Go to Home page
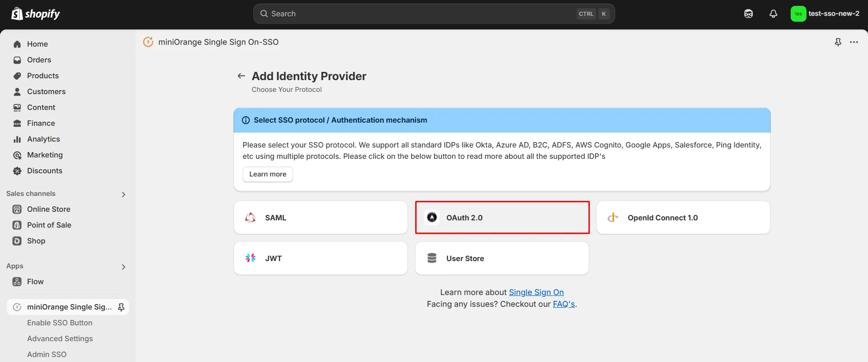The image size is (868, 362). [38, 44]
